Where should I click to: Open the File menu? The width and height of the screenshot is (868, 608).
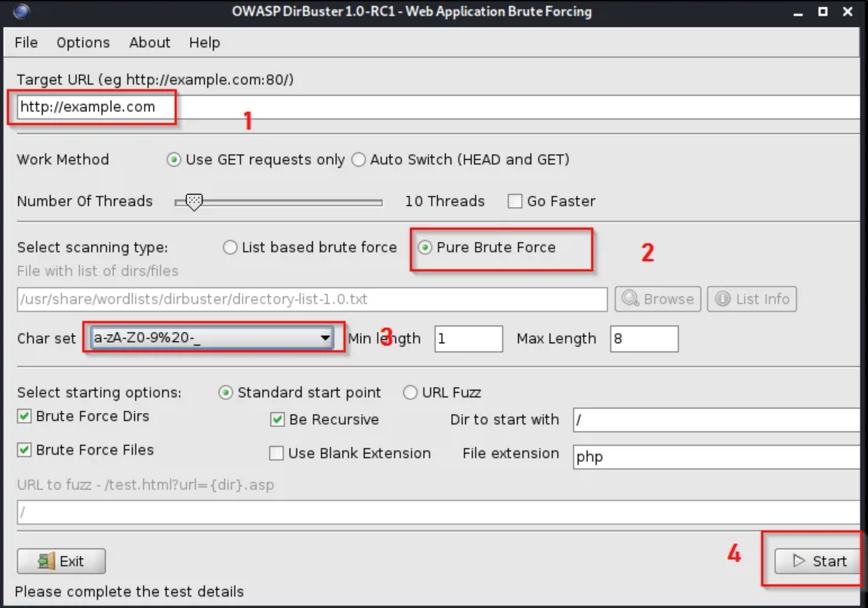pyautogui.click(x=26, y=42)
